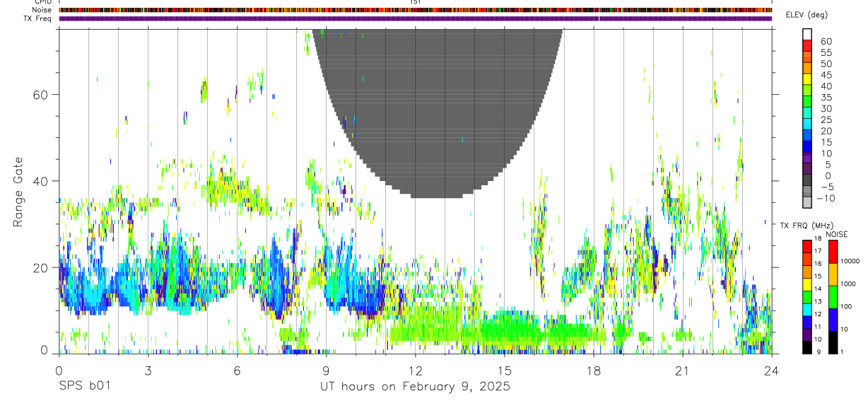Click the 60 label on elevation scale
The height and width of the screenshot is (401, 868).
[826, 41]
